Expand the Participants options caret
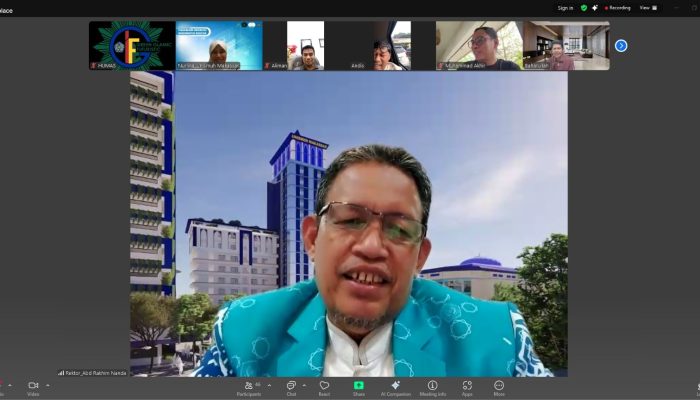 click(269, 385)
